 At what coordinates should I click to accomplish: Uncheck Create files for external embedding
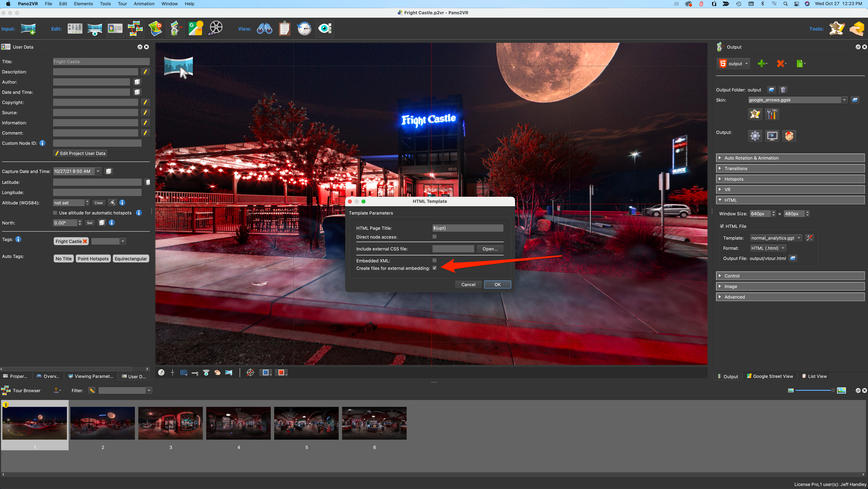[x=434, y=268]
